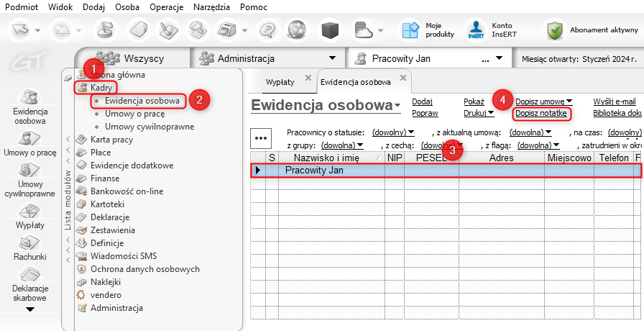Click the three-dots filter button

261,138
